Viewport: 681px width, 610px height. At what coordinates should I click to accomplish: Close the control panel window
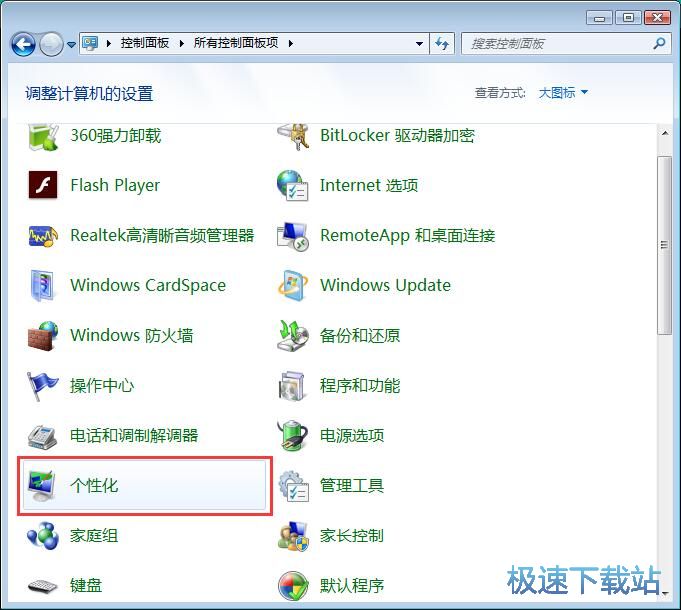(x=658, y=18)
